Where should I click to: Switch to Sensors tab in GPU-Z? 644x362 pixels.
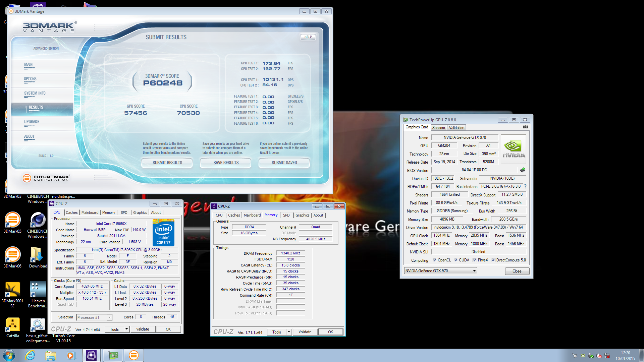pyautogui.click(x=438, y=128)
